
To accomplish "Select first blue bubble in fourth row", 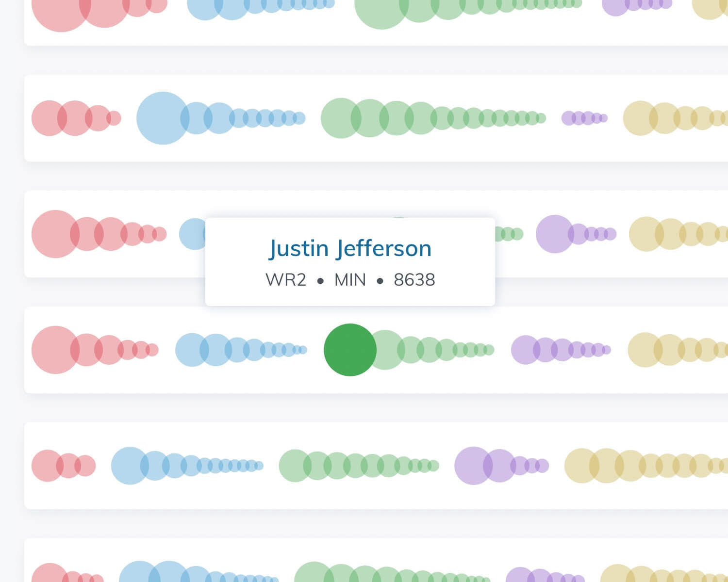I will [192, 350].
